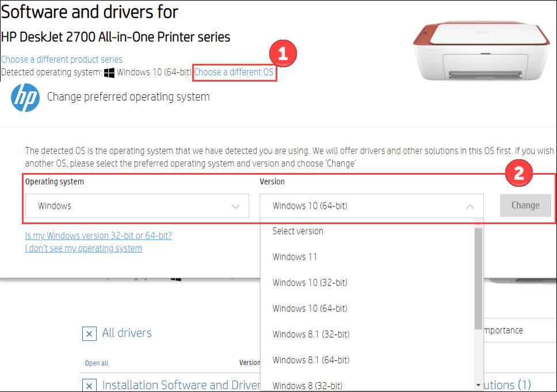Click the Change button
This screenshot has height=392, width=557.
tap(525, 205)
